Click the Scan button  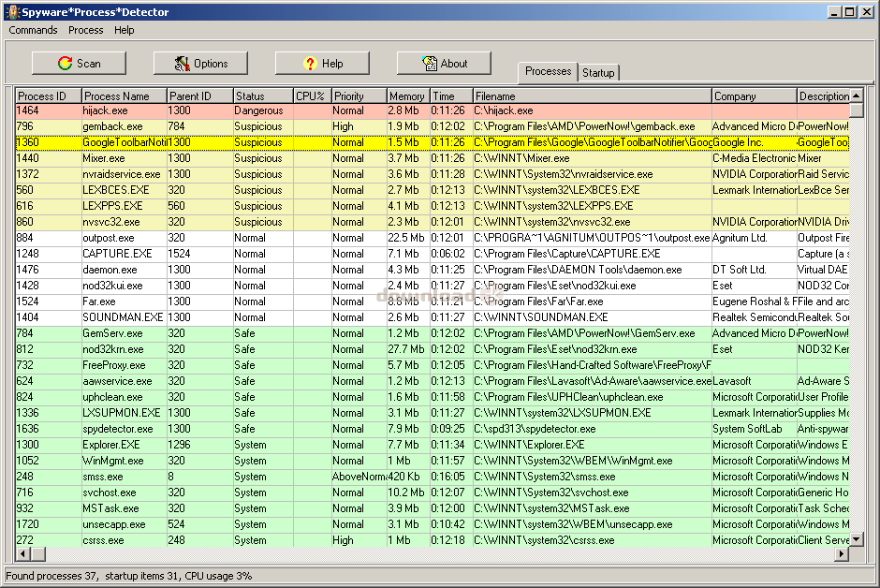tap(79, 64)
